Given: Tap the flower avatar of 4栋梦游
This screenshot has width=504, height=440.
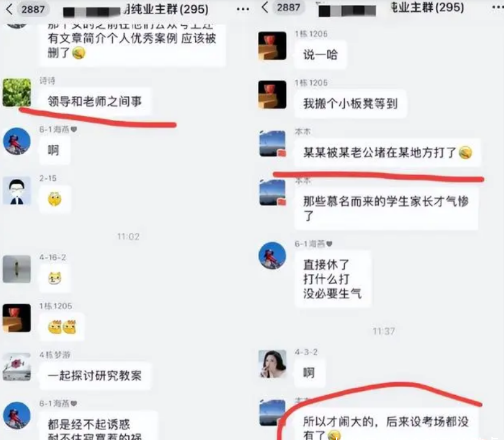Looking at the screenshot, I should point(17,367).
